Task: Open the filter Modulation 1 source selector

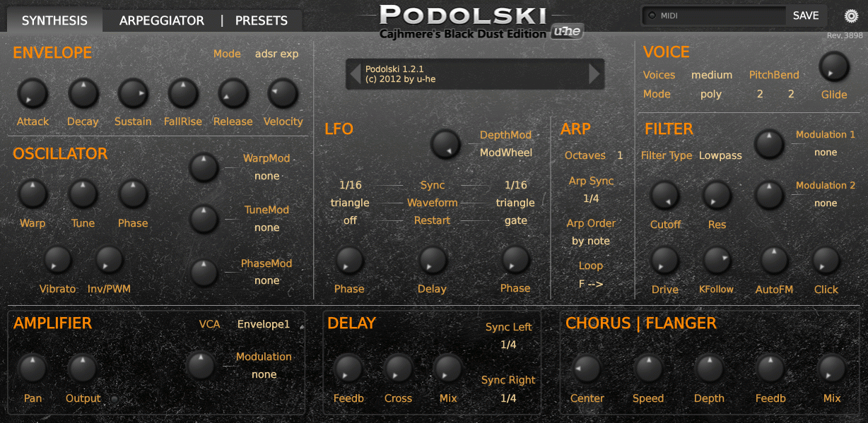Action: coord(826,152)
